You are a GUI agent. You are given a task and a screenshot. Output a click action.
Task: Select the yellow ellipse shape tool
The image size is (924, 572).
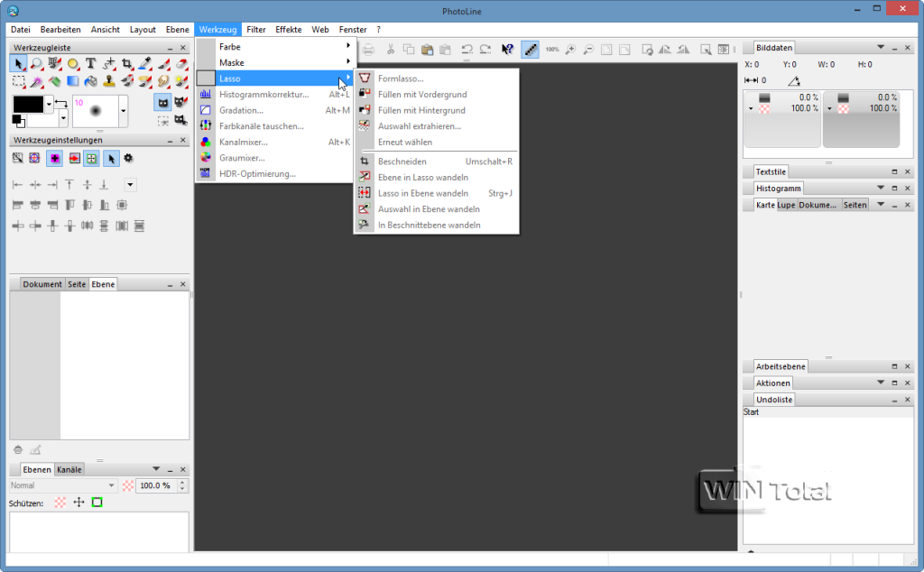click(72, 64)
